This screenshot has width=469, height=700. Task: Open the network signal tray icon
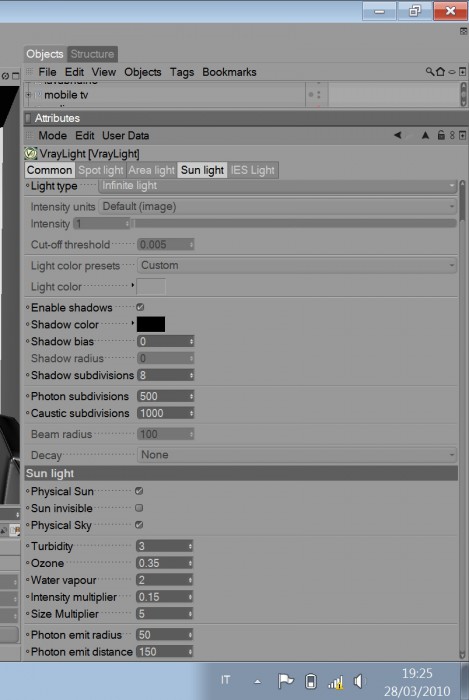click(336, 682)
